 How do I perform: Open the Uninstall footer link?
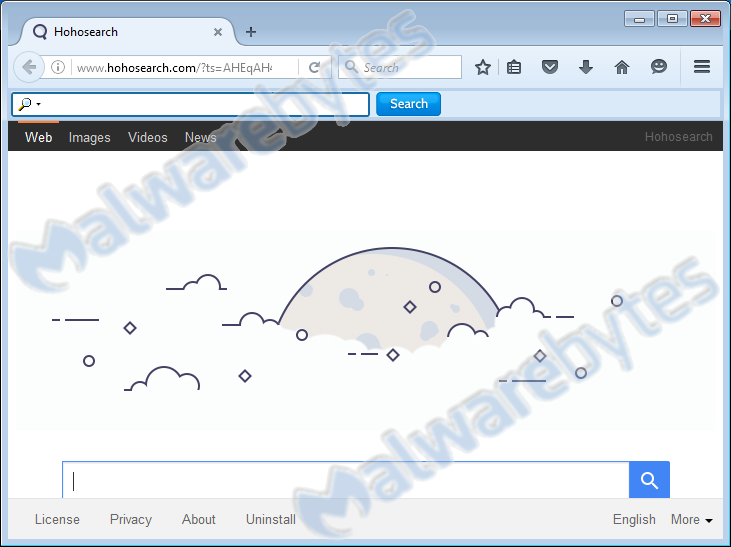(271, 519)
